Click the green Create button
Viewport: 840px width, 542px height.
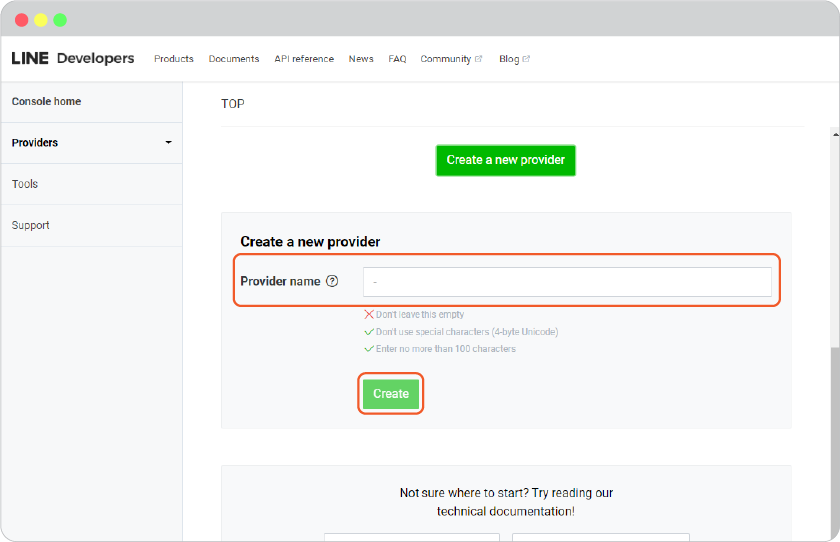391,394
